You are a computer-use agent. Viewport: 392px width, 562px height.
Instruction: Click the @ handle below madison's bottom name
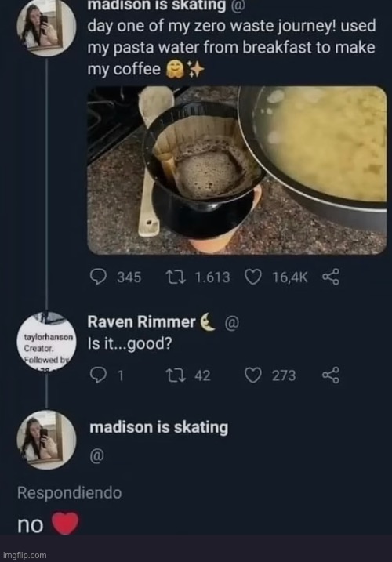(x=97, y=456)
